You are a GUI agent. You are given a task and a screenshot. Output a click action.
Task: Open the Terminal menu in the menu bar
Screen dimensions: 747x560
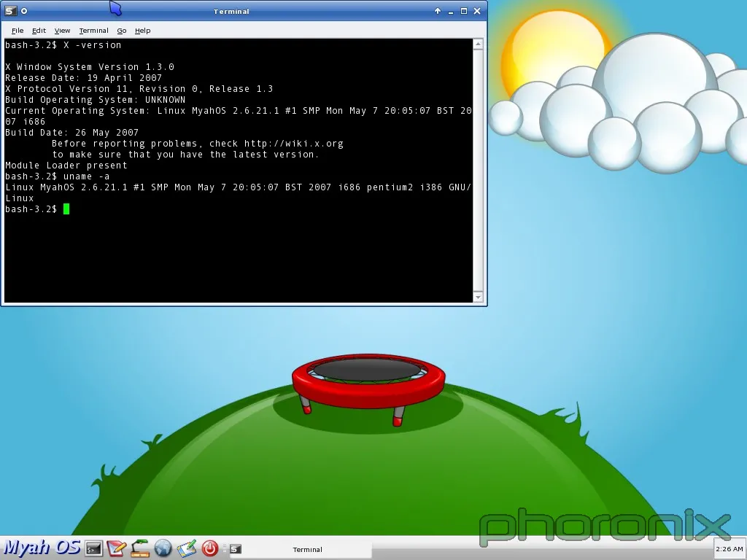tap(94, 31)
